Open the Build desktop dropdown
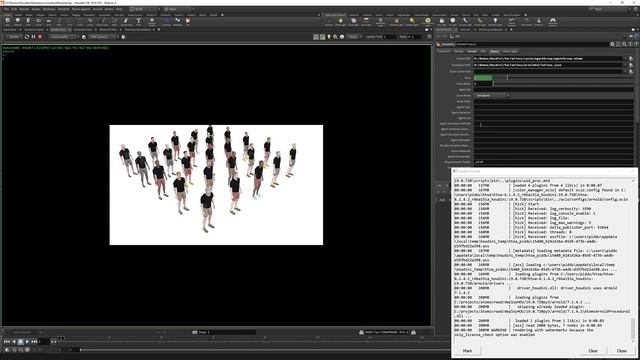 pos(145,9)
